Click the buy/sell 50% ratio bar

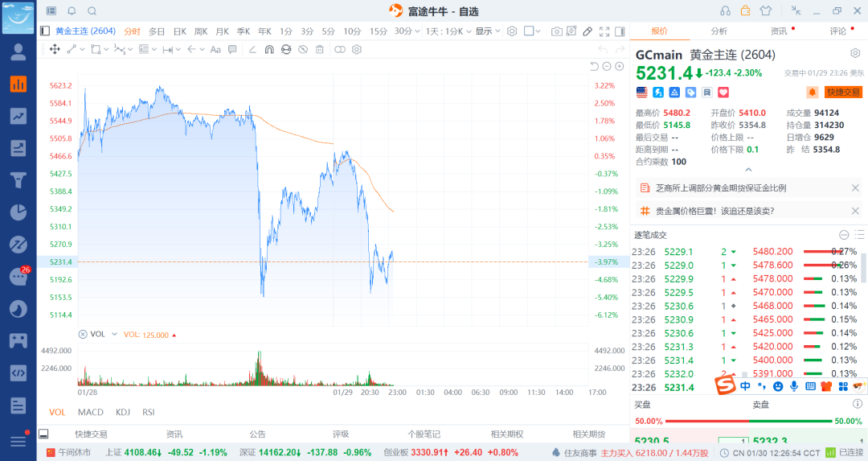(x=748, y=421)
